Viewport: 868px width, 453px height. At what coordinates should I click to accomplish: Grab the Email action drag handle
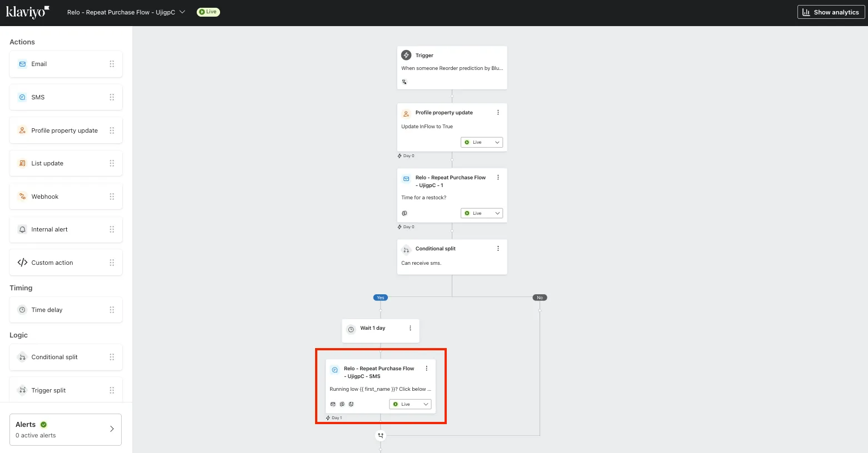112,64
